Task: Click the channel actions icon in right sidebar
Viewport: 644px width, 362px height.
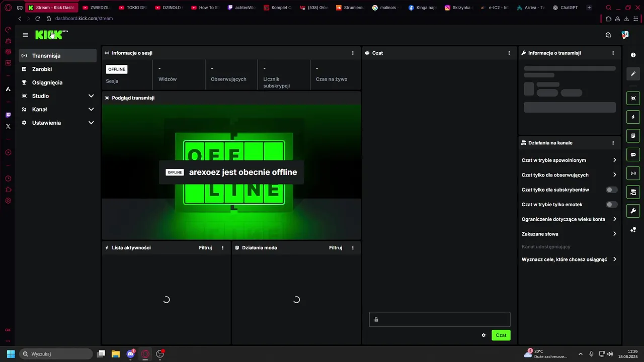Action: [x=633, y=192]
